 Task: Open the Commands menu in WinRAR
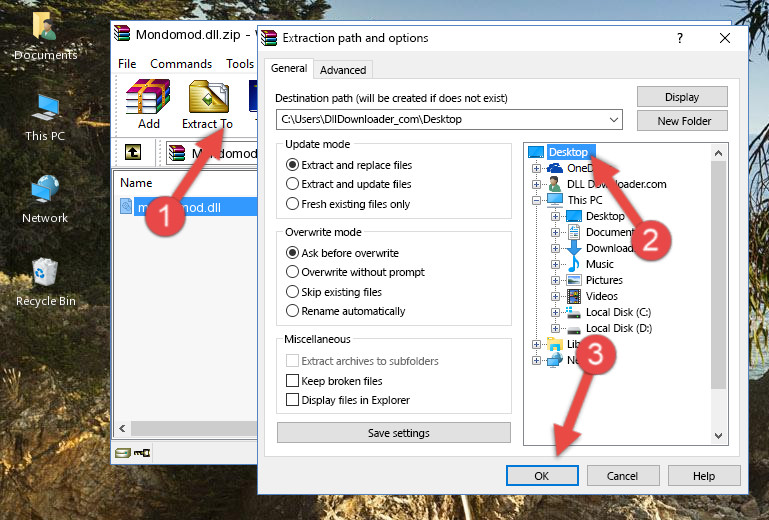pos(181,64)
